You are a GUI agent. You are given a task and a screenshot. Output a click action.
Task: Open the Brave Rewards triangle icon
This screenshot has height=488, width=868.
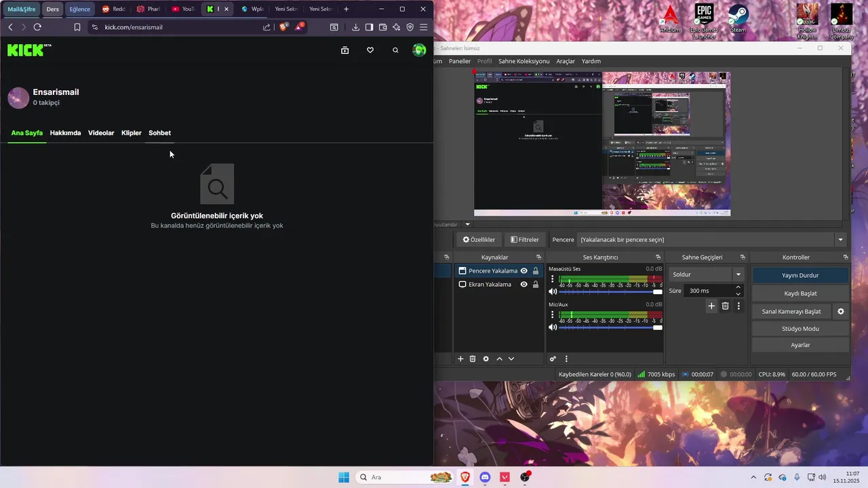click(299, 27)
